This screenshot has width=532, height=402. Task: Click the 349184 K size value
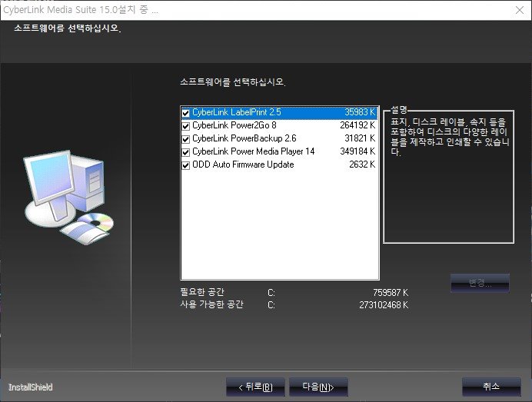[x=357, y=151]
